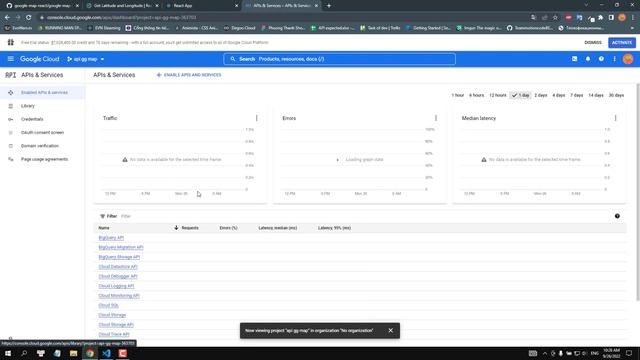The height and width of the screenshot is (360, 640).
Task: Open Cloud Datastore API link
Action: tap(118, 267)
